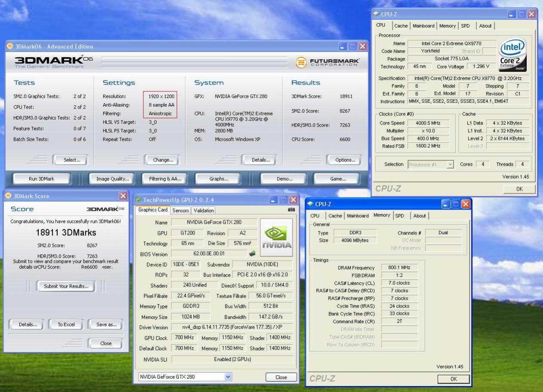This screenshot has width=543, height=392.
Task: Click the BIOS Version field in GPU-Z
Action: point(209,254)
